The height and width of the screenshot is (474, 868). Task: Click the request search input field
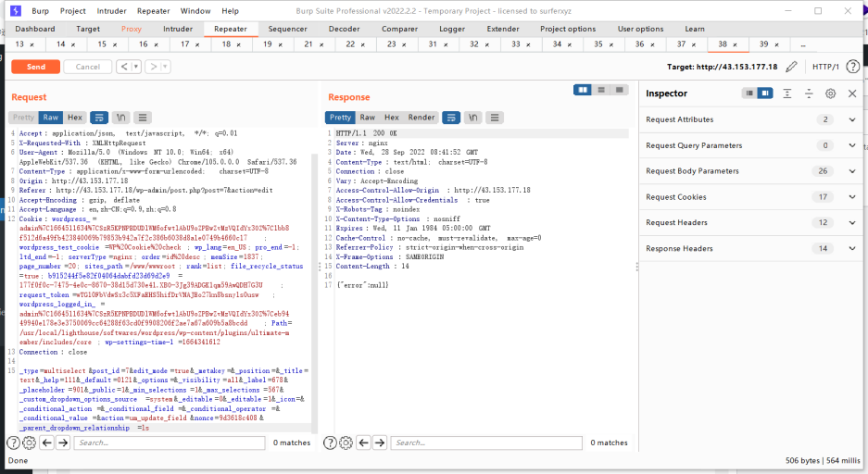point(170,443)
